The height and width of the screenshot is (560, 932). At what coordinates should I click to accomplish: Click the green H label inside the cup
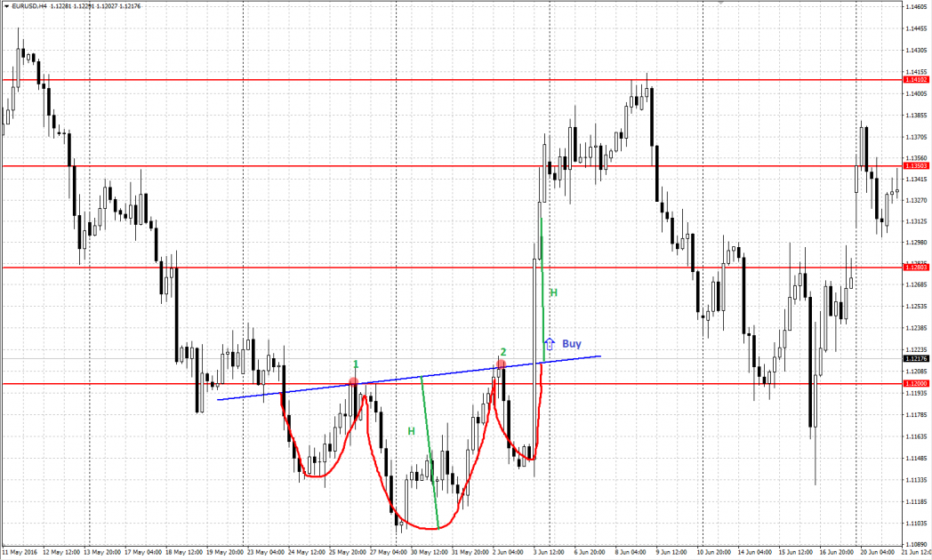(x=411, y=431)
